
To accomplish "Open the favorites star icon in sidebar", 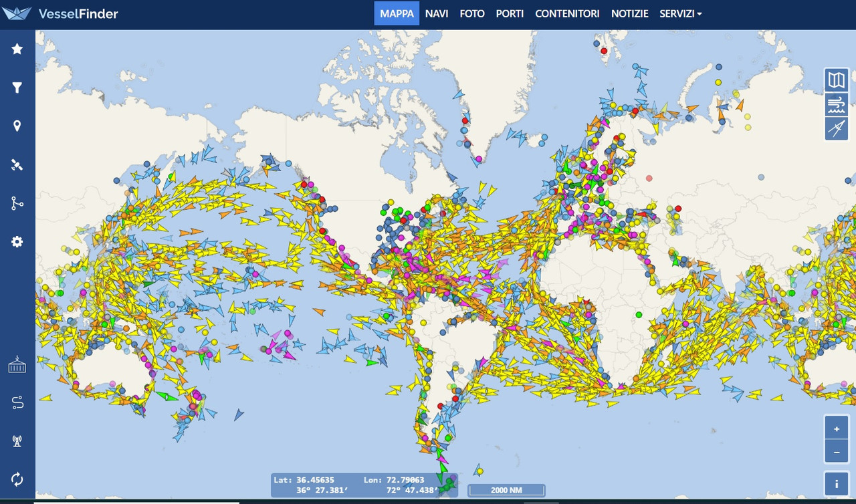I will (x=17, y=49).
